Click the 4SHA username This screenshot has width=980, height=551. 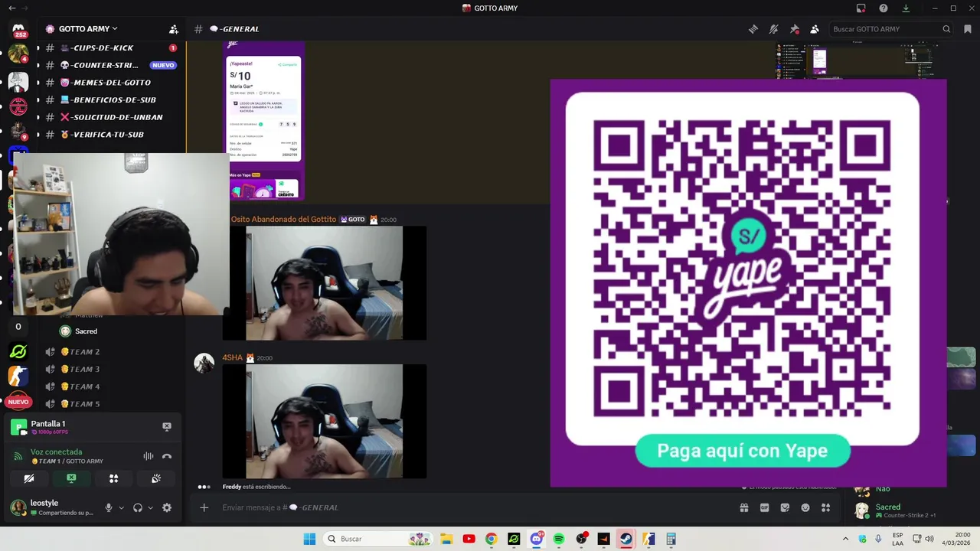point(232,358)
